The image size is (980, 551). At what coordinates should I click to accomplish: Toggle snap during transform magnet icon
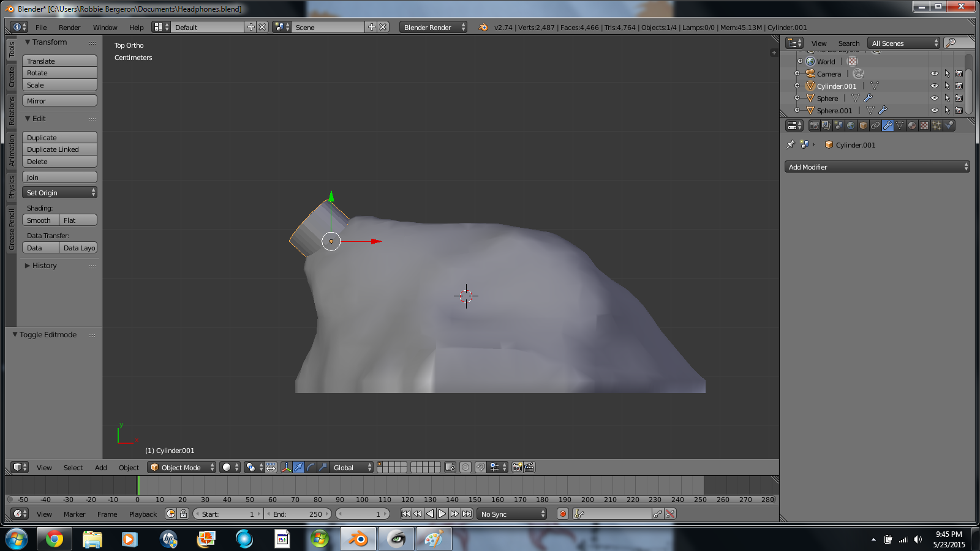pos(481,467)
